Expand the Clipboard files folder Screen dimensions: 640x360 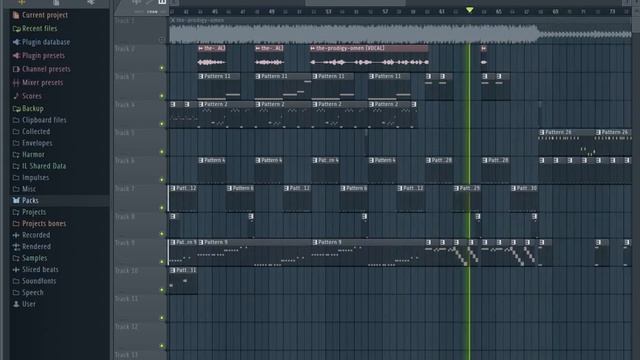[16, 120]
